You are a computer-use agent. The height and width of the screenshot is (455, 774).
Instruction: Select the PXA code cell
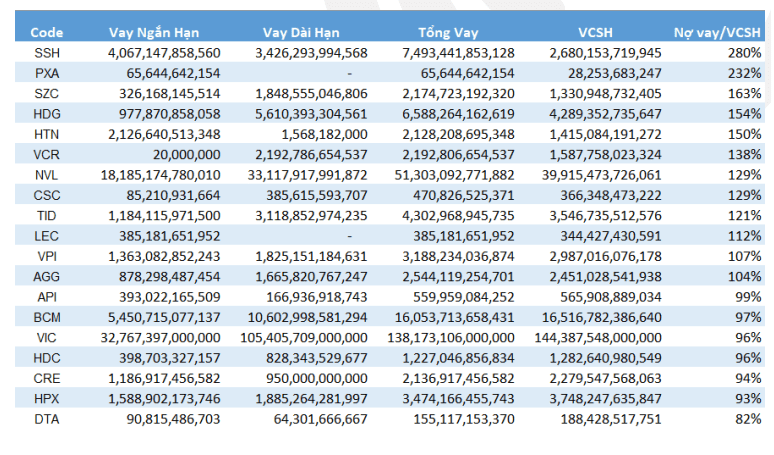point(47,74)
